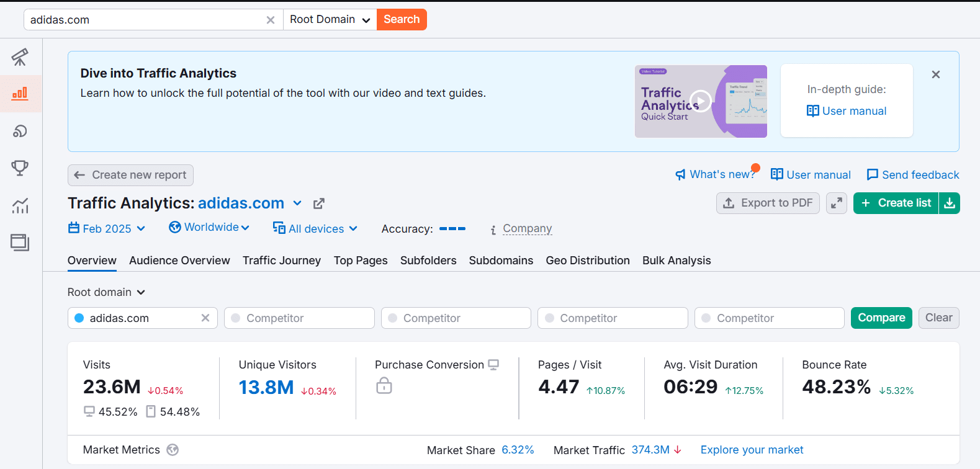
Task: Click the first Competitor input field
Action: pyautogui.click(x=299, y=318)
